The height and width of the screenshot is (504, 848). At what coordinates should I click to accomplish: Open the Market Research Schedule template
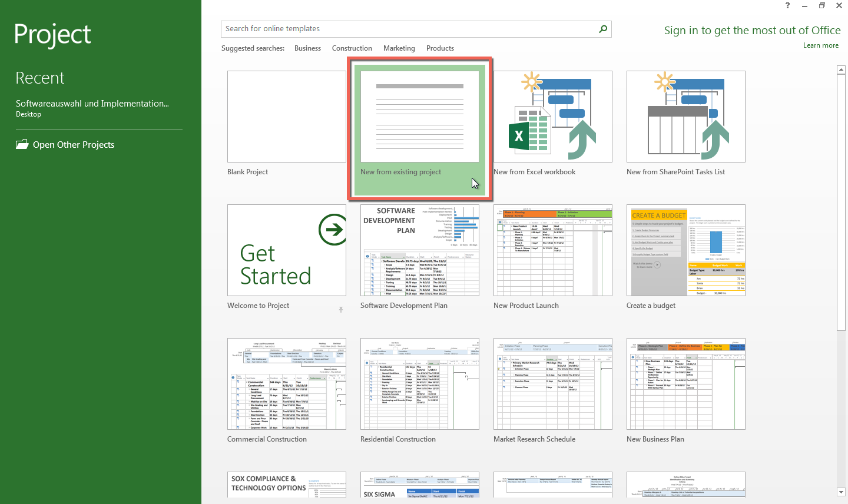pos(552,383)
